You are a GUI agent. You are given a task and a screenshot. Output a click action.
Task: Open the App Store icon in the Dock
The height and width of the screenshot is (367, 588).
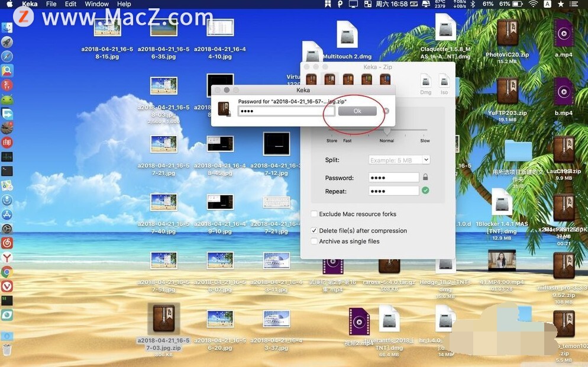[7, 214]
